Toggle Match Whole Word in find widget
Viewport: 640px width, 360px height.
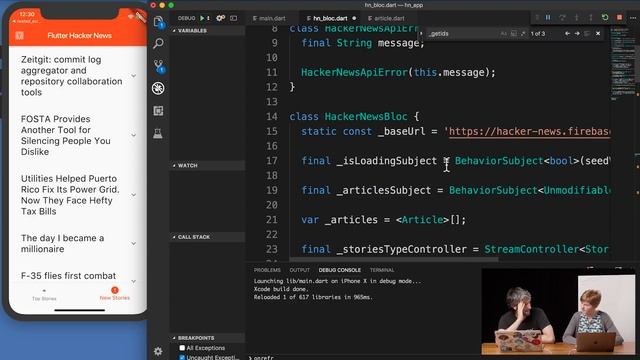point(513,33)
